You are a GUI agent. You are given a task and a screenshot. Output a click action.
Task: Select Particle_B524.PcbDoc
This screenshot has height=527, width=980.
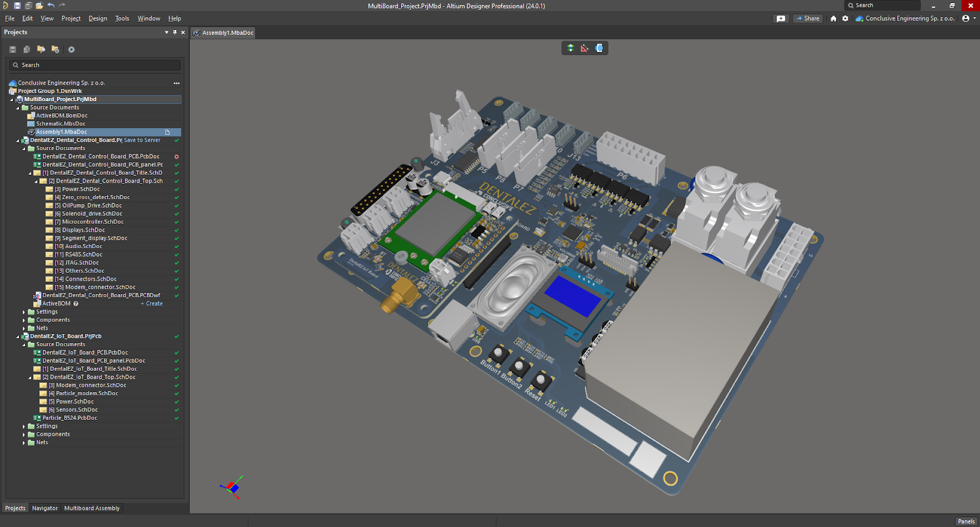tap(70, 418)
